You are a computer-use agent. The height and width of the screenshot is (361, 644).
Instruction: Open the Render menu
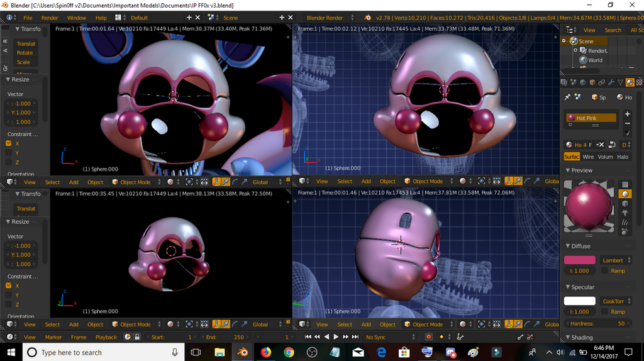[50, 18]
